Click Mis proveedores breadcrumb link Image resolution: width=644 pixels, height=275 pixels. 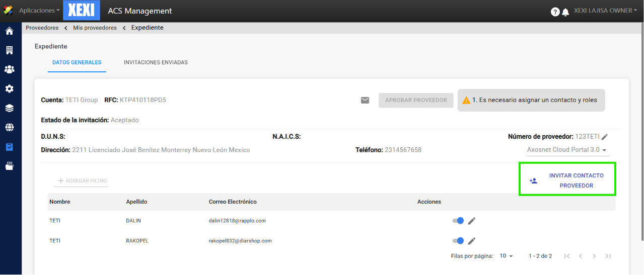pos(95,28)
